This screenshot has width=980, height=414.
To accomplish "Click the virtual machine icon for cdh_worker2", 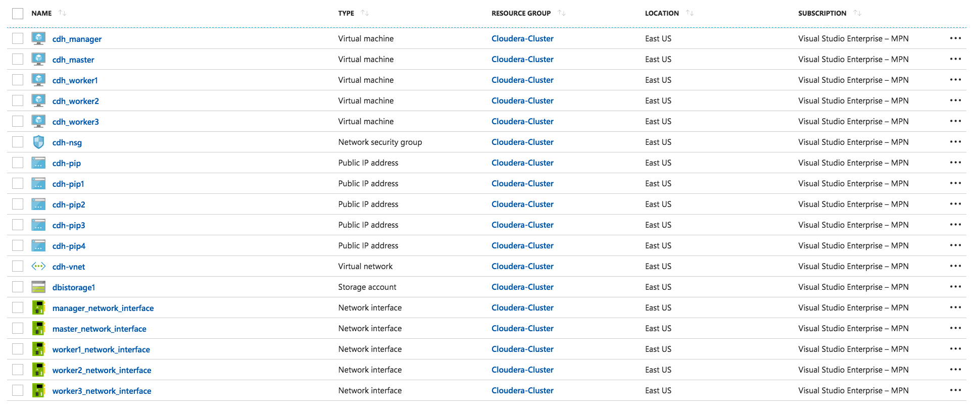I will click(x=38, y=100).
